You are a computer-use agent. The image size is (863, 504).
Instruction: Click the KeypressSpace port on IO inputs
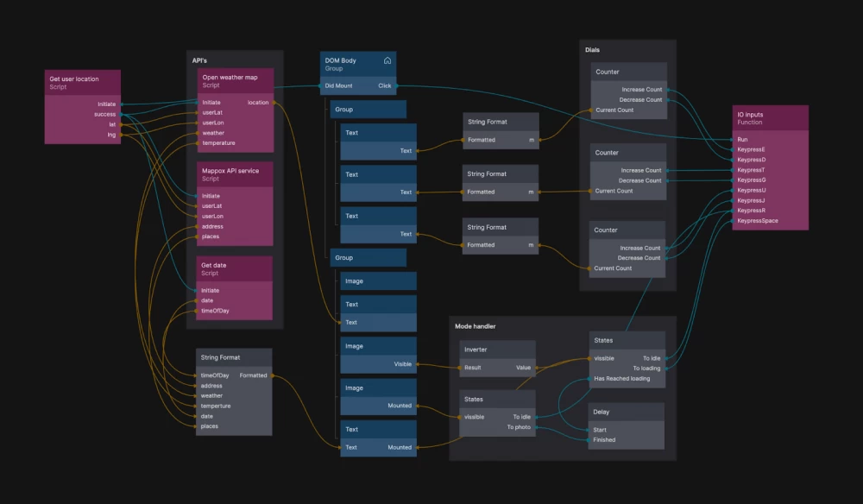(x=757, y=221)
